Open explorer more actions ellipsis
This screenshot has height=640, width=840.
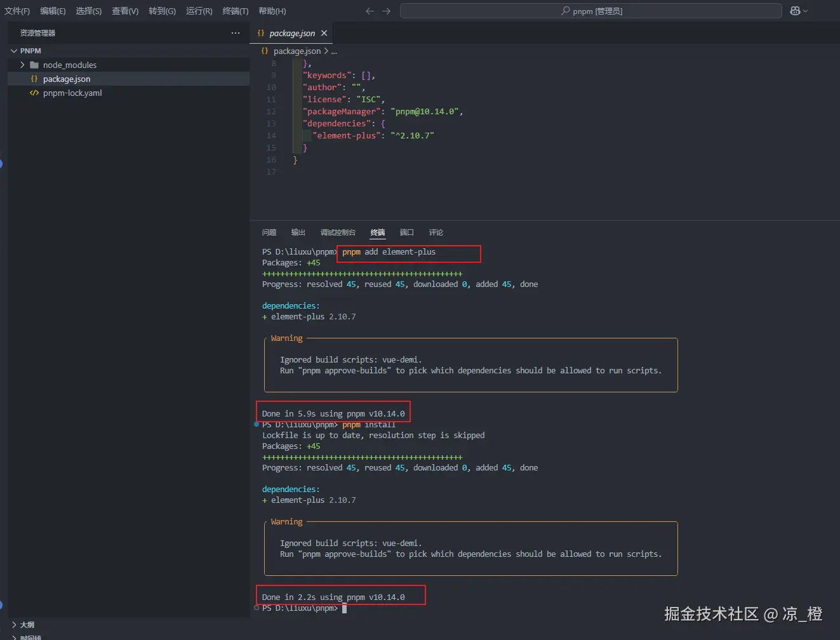click(236, 33)
